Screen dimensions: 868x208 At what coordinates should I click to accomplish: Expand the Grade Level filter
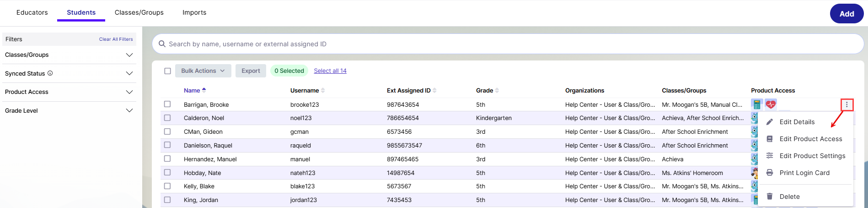[x=129, y=110]
